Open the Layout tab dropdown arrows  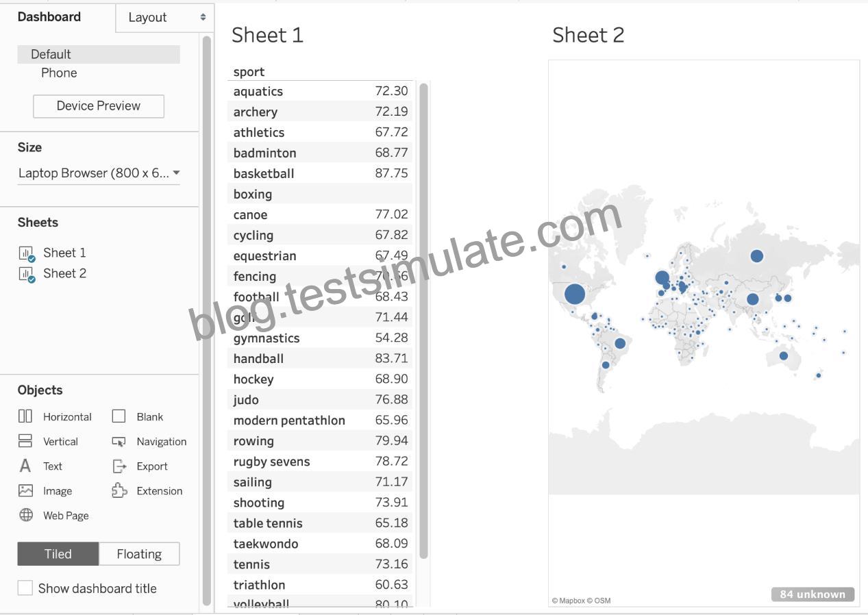point(203,17)
